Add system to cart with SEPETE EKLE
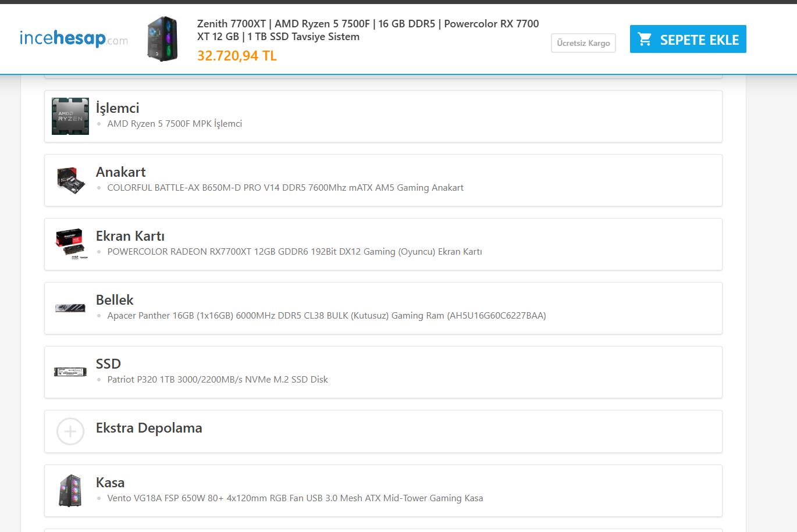This screenshot has width=797, height=532. click(x=688, y=39)
